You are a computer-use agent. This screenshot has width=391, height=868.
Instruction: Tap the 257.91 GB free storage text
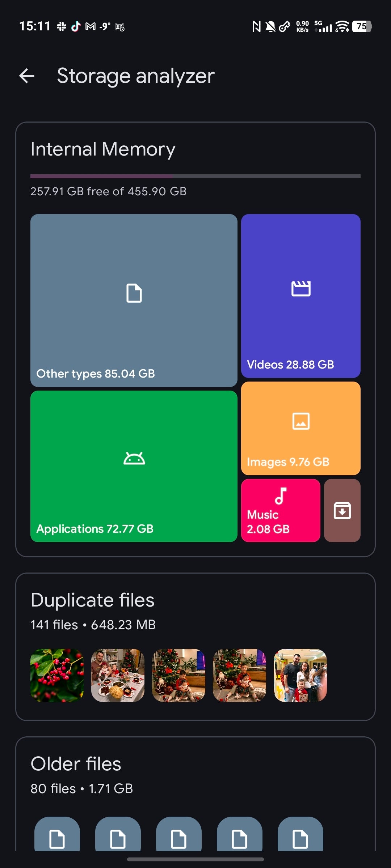click(108, 191)
